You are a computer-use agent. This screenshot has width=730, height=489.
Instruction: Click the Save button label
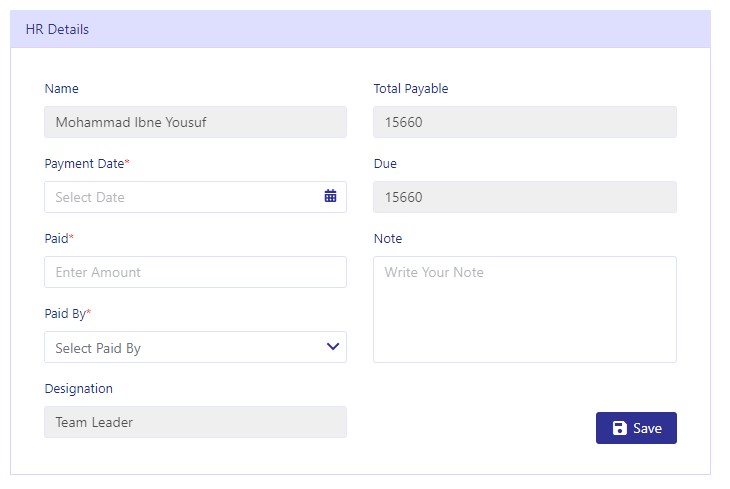pos(647,428)
